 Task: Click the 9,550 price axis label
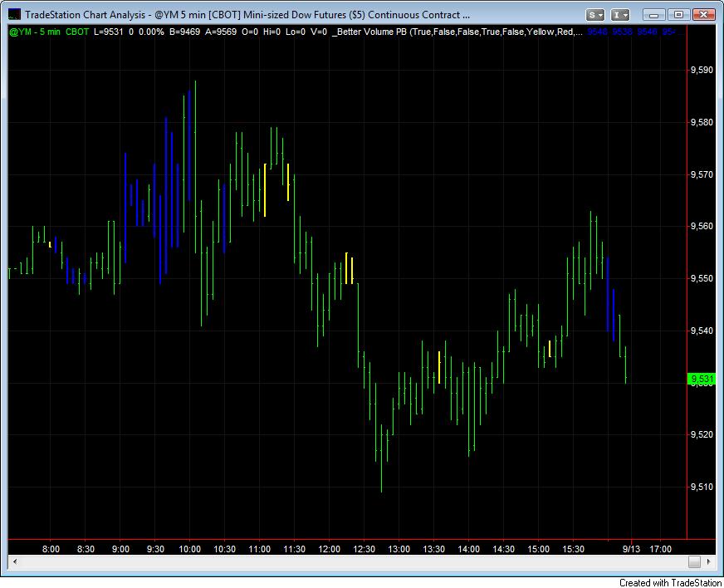tap(702, 278)
